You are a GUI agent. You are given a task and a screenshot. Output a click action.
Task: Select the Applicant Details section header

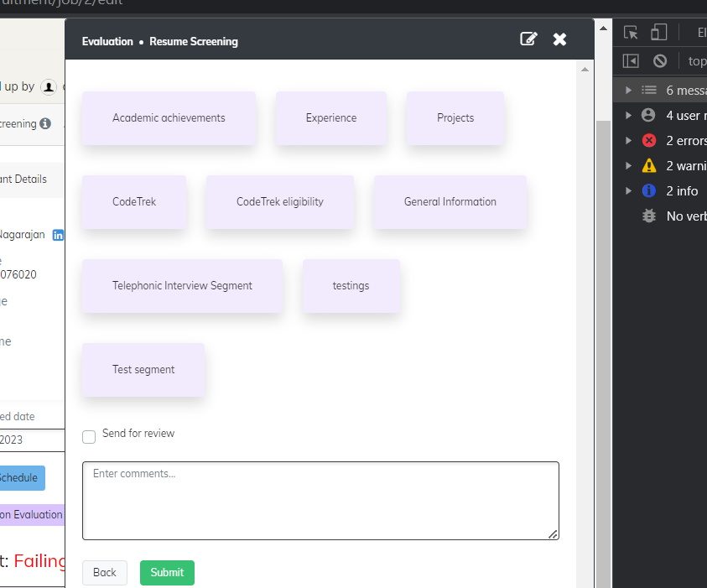click(x=32, y=180)
